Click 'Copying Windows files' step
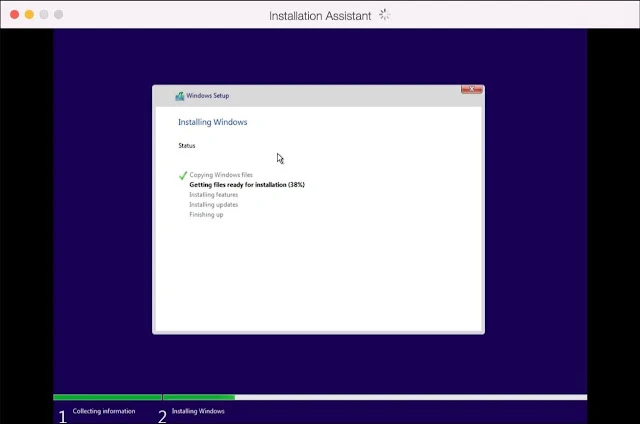 point(221,175)
